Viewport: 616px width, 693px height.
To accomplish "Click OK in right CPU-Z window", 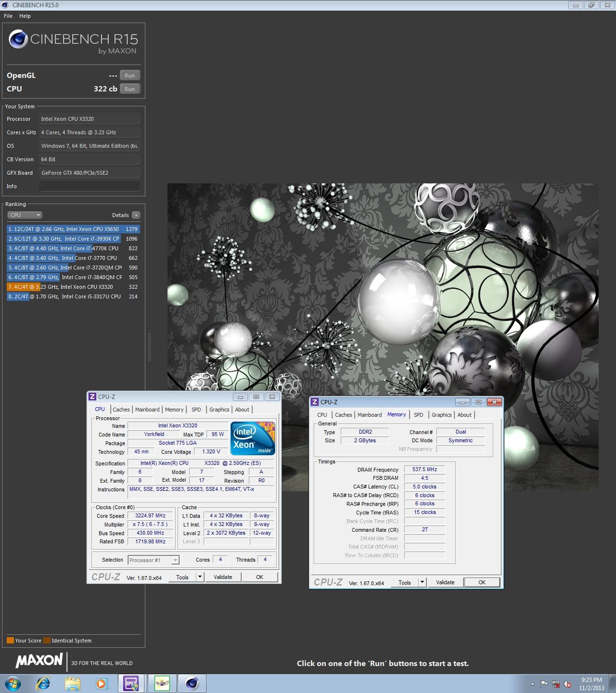I will (x=482, y=582).
